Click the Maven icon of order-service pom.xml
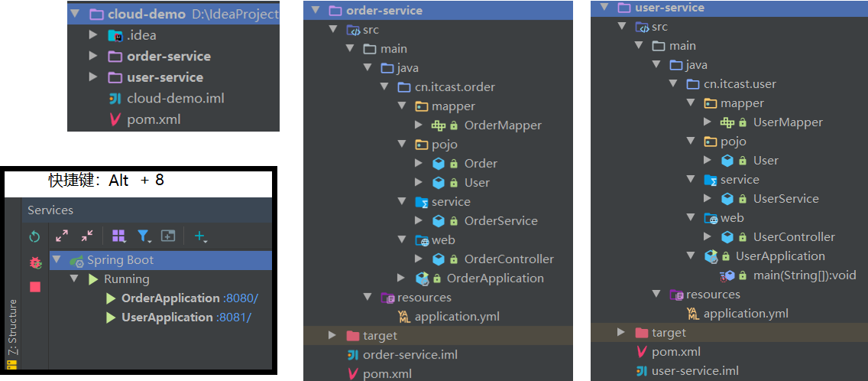Viewport: 868px width, 381px height. click(x=352, y=374)
